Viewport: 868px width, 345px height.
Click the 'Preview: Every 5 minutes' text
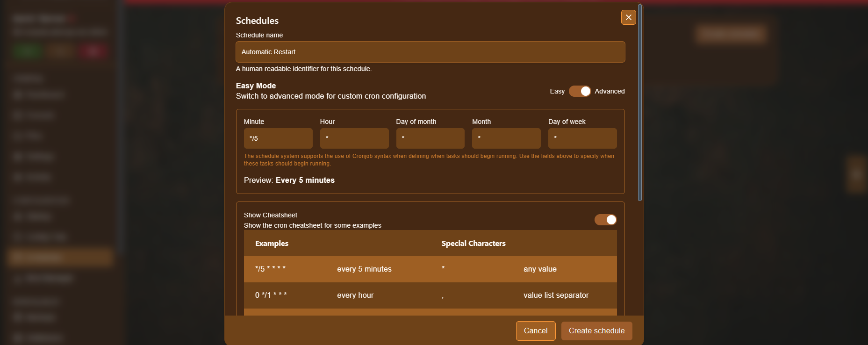coord(289,180)
